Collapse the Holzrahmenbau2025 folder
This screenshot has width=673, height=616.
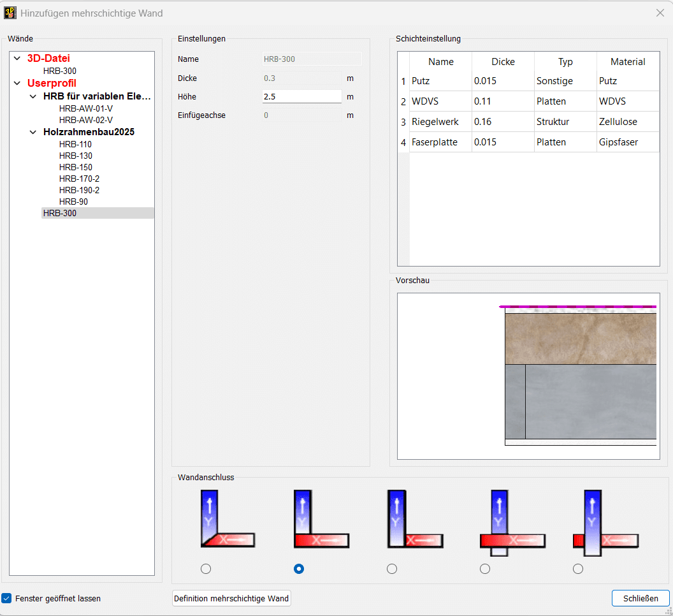33,133
